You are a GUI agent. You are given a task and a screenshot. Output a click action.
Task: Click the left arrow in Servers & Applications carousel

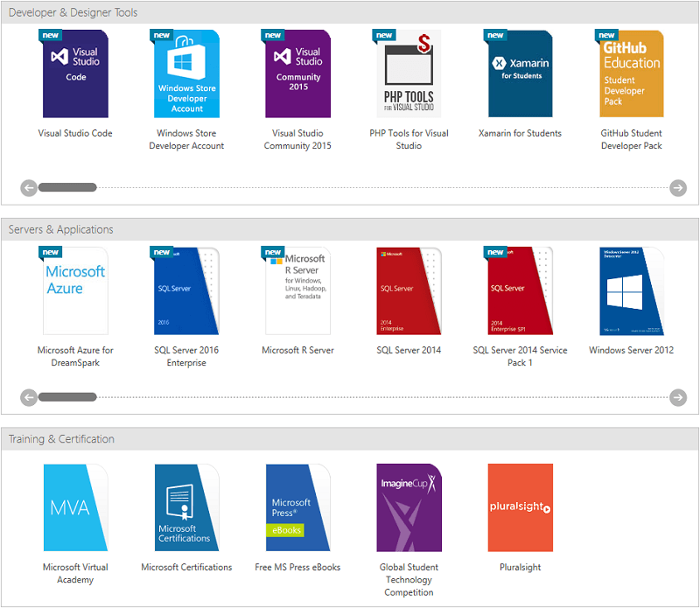point(29,397)
